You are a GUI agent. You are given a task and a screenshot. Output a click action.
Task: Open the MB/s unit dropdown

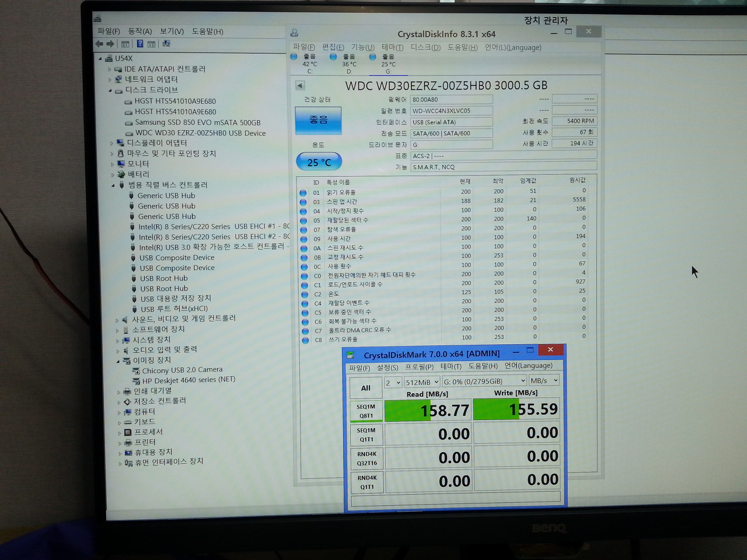click(x=544, y=380)
